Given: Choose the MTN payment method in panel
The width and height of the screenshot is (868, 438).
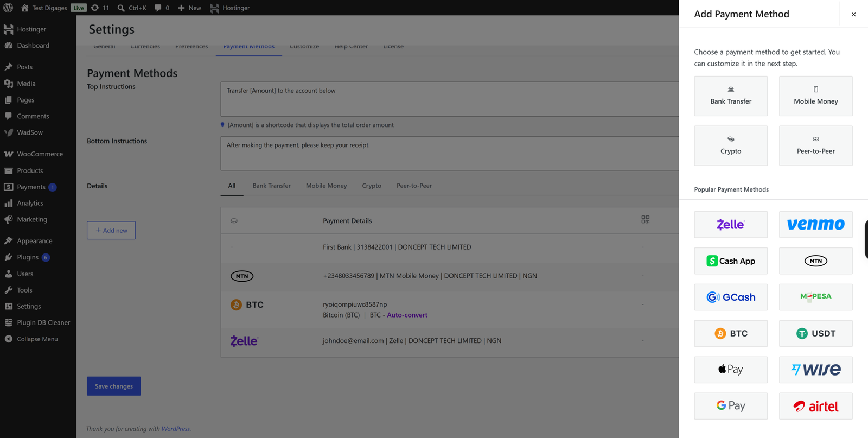Looking at the screenshot, I should 816,261.
